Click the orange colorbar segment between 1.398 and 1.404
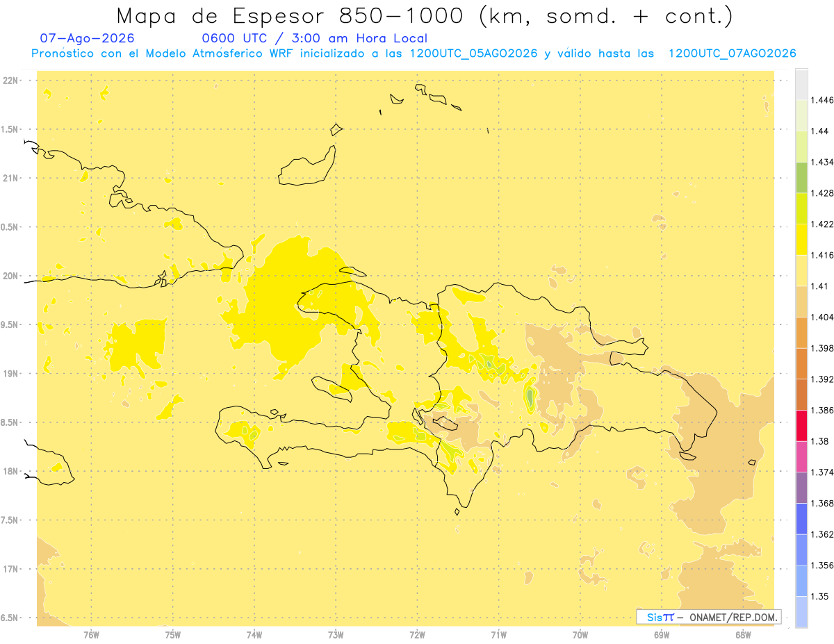The width and height of the screenshot is (834, 644). (x=801, y=332)
